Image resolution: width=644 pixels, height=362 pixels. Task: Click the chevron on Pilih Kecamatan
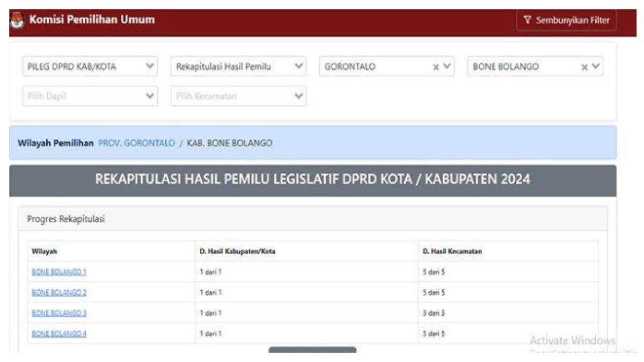tap(297, 96)
